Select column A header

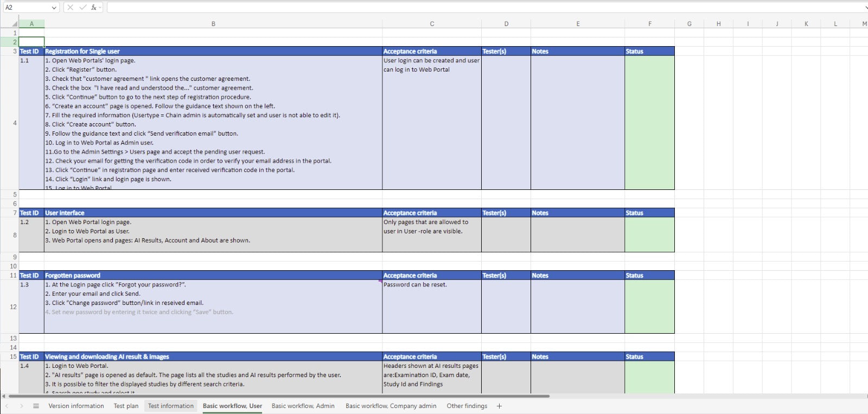(31, 24)
